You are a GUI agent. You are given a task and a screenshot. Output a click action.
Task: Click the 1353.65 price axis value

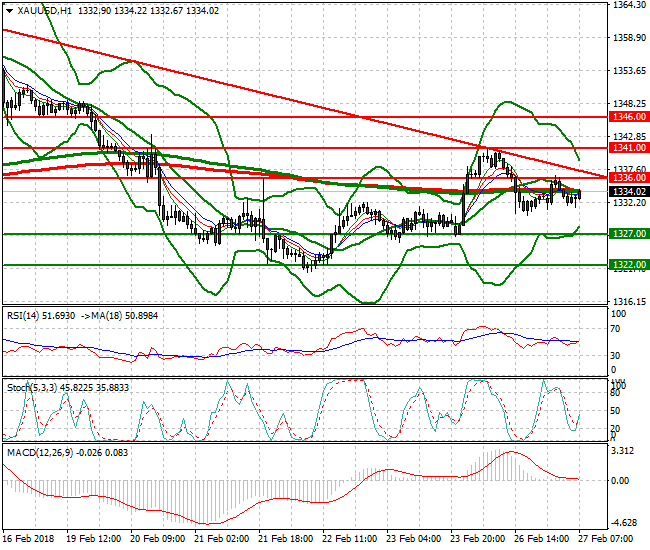pyautogui.click(x=629, y=71)
